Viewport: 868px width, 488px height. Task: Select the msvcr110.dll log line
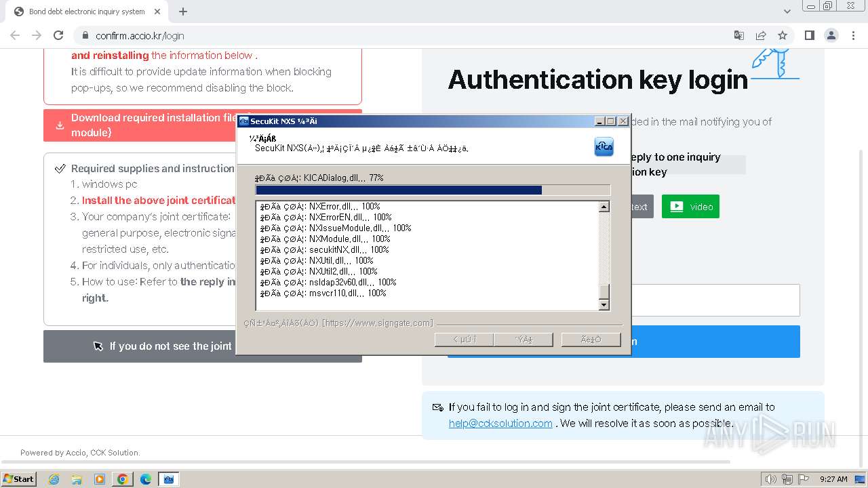pos(323,293)
